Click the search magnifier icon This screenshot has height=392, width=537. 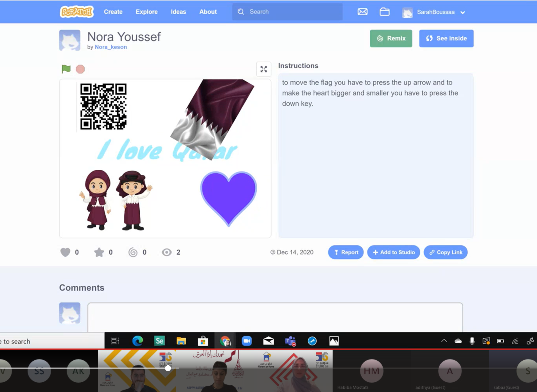click(x=241, y=12)
